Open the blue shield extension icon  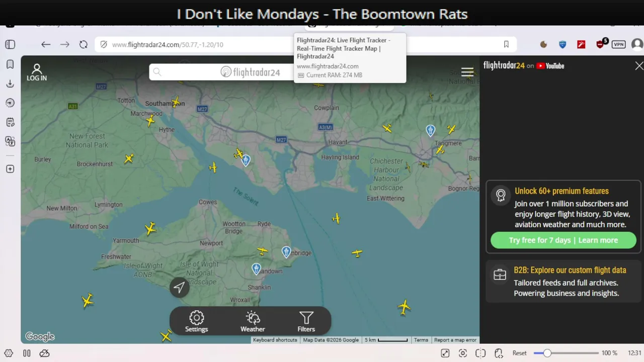[x=562, y=44]
